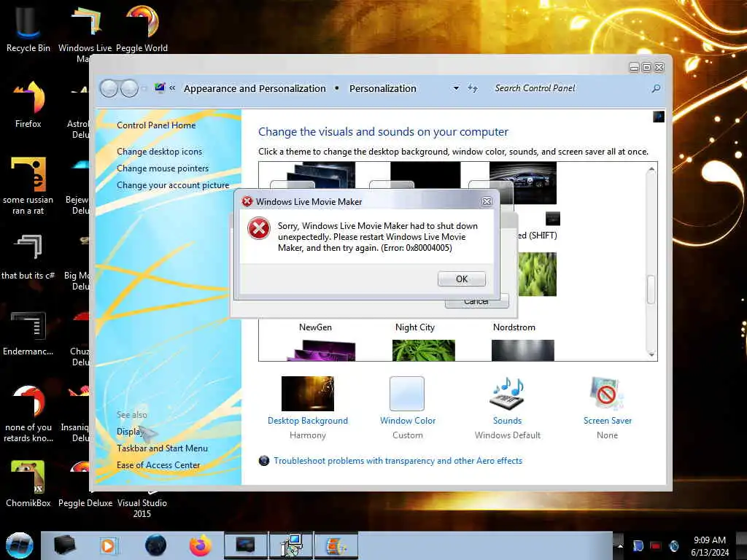
Task: Click the Start button orb
Action: [x=19, y=545]
